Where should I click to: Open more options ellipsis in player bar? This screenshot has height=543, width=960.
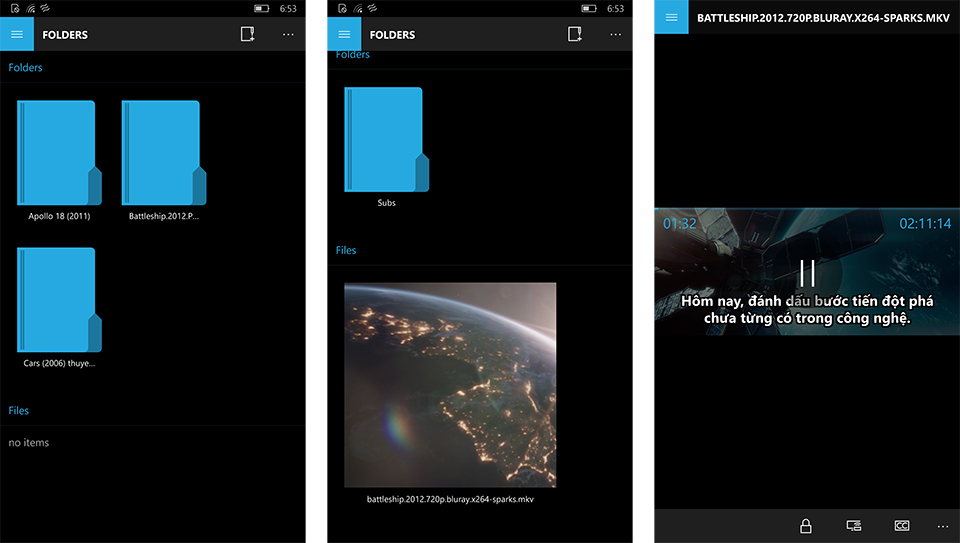943,526
